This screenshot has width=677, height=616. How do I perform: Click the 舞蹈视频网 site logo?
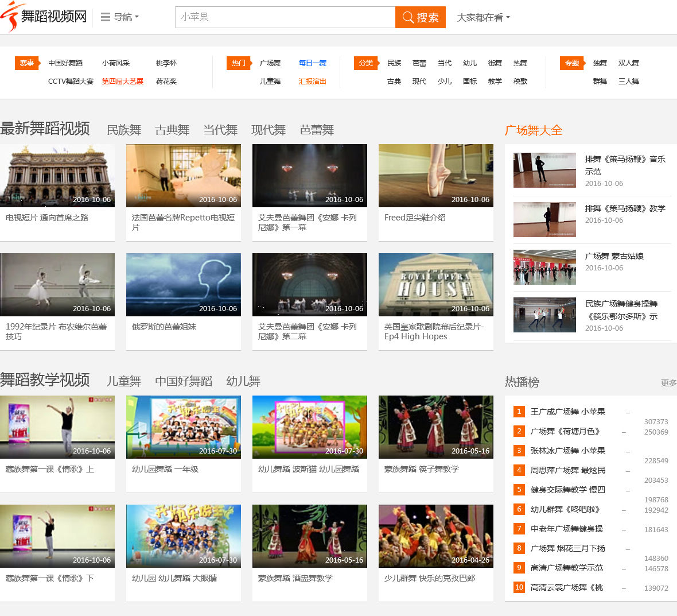(44, 17)
